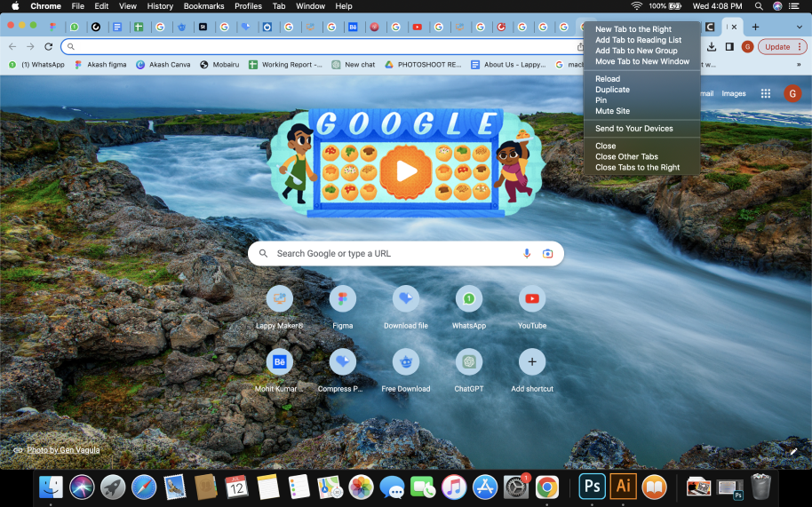Screen dimensions: 812x507
Task: Open the ChatGPT shortcut tile
Action: 469,361
